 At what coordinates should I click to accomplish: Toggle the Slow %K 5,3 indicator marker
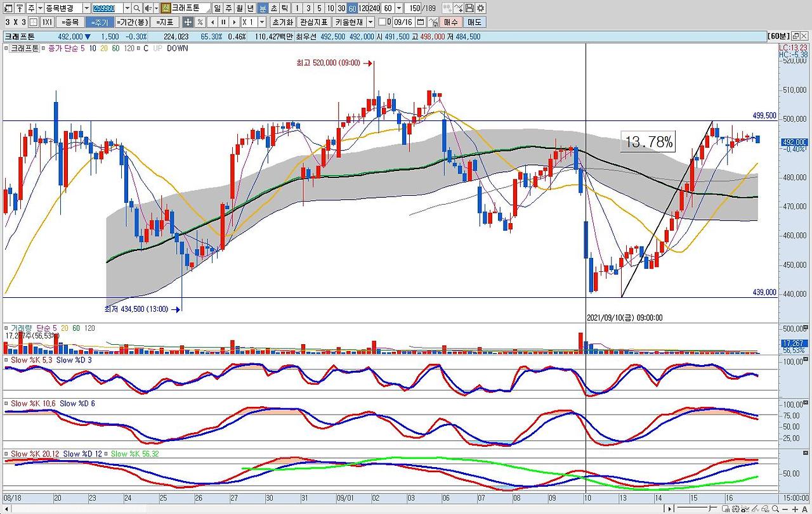pos(6,360)
